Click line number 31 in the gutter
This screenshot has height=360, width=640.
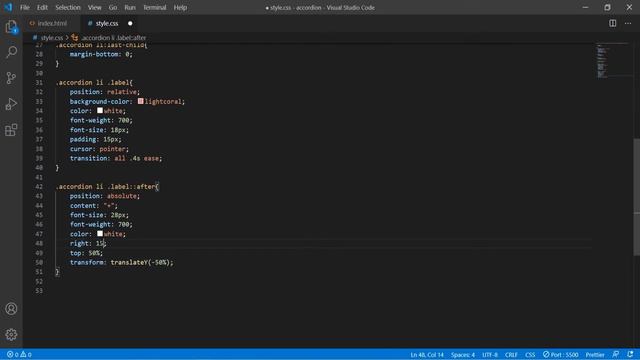pyautogui.click(x=39, y=82)
